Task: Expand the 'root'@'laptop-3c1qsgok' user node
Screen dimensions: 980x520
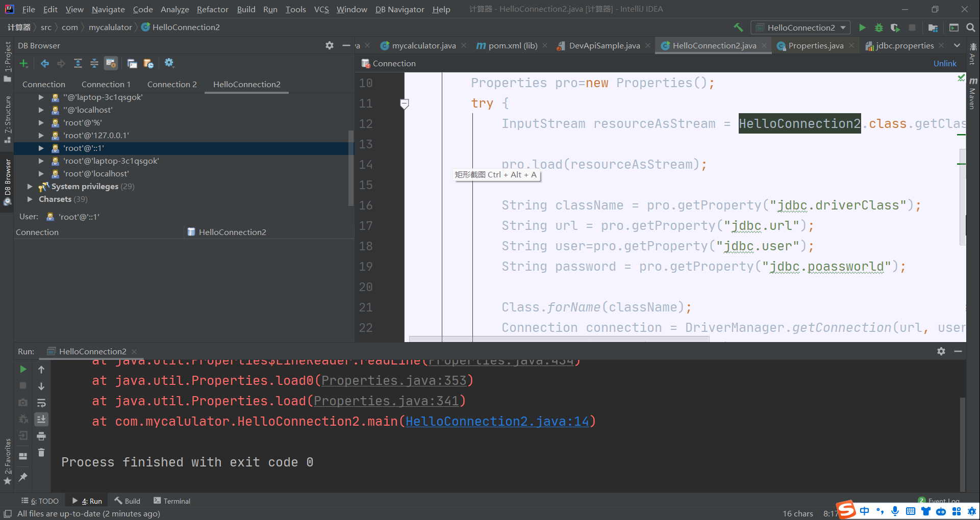Action: [41, 161]
